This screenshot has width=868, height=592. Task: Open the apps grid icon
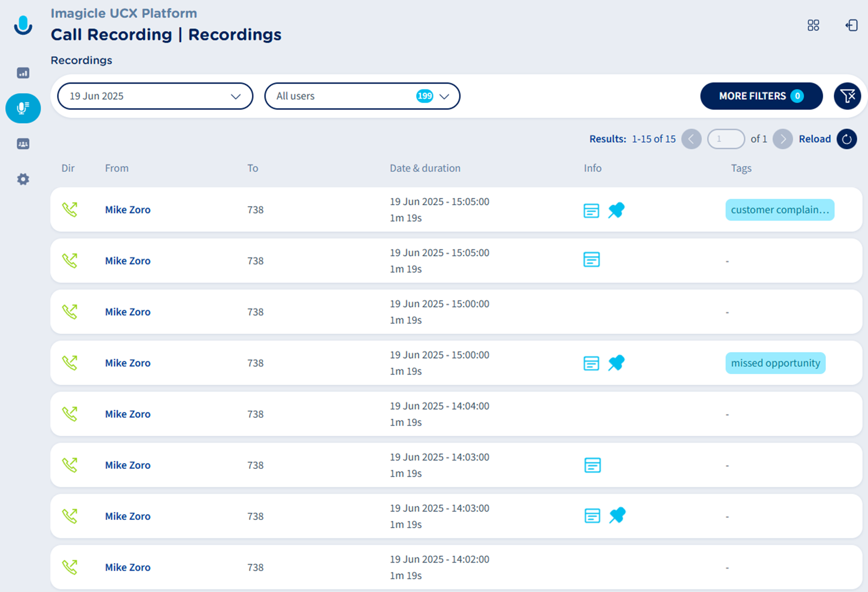[x=813, y=25]
